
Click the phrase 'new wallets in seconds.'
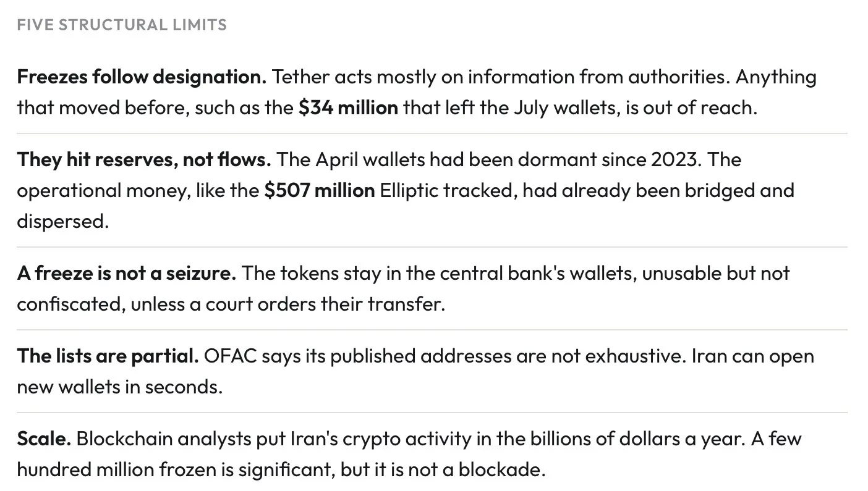point(119,387)
